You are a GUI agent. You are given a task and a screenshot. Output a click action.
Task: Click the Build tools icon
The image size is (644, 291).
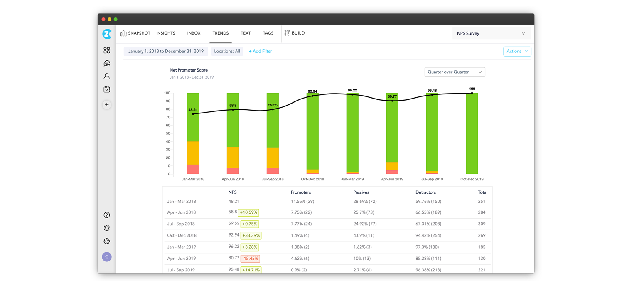(x=287, y=33)
